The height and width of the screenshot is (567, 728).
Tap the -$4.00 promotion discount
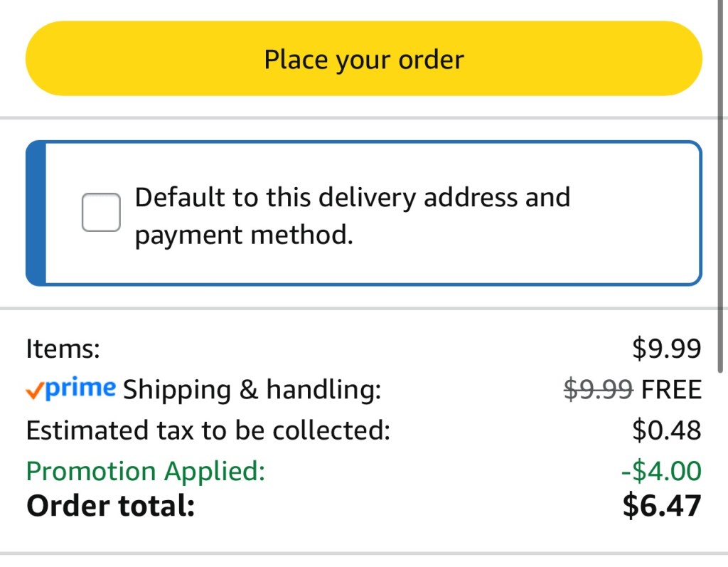[x=660, y=471]
